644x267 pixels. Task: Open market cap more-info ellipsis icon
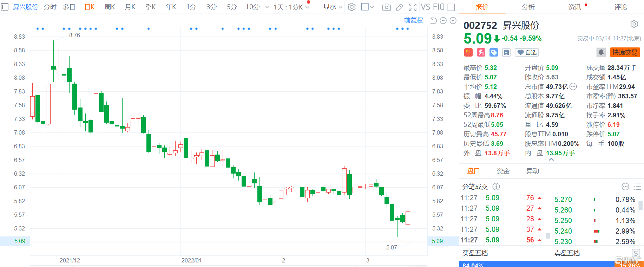[x=573, y=86]
